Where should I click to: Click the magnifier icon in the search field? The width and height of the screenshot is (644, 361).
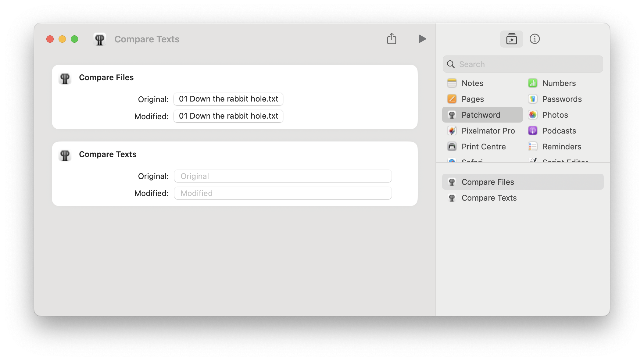(451, 64)
